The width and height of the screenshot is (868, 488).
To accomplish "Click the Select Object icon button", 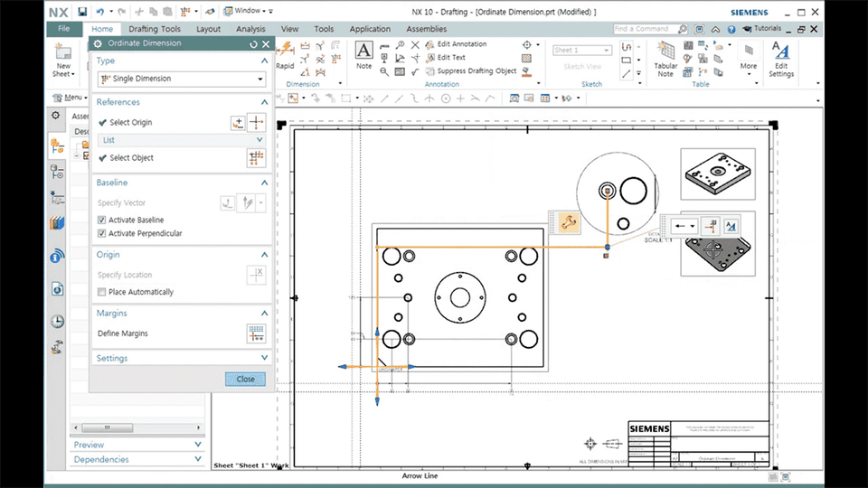I will pyautogui.click(x=256, y=158).
